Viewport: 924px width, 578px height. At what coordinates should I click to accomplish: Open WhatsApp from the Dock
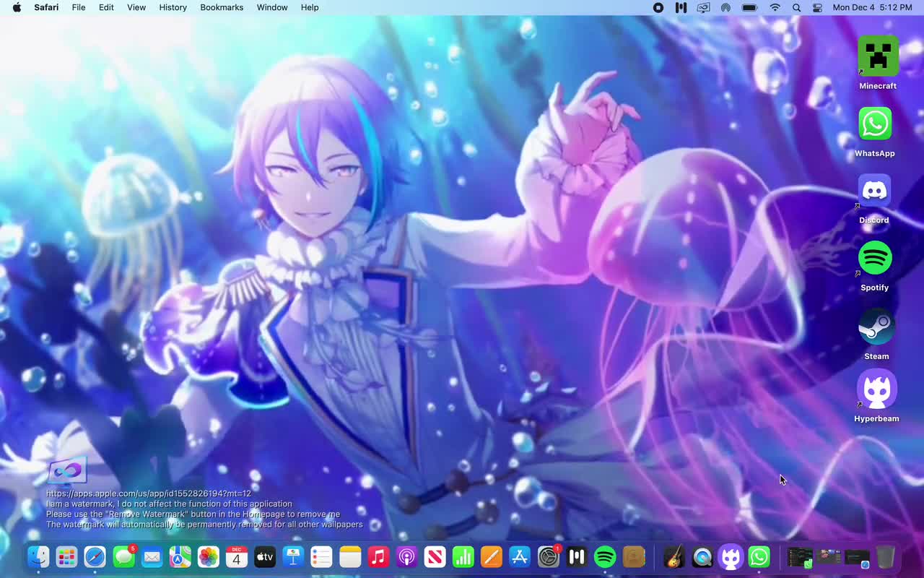(759, 557)
